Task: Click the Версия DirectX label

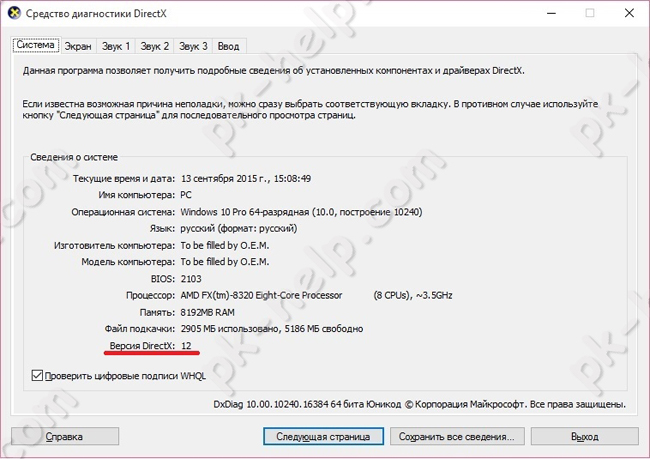Action: point(142,345)
